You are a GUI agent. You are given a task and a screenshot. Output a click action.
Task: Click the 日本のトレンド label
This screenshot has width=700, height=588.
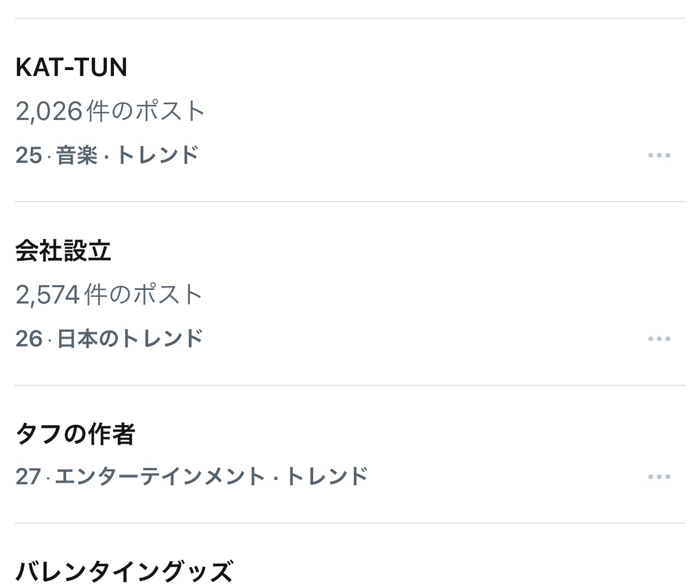point(130,339)
